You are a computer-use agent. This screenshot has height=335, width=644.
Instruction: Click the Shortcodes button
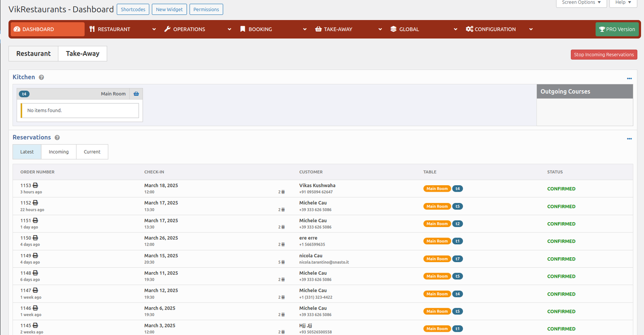pos(133,9)
